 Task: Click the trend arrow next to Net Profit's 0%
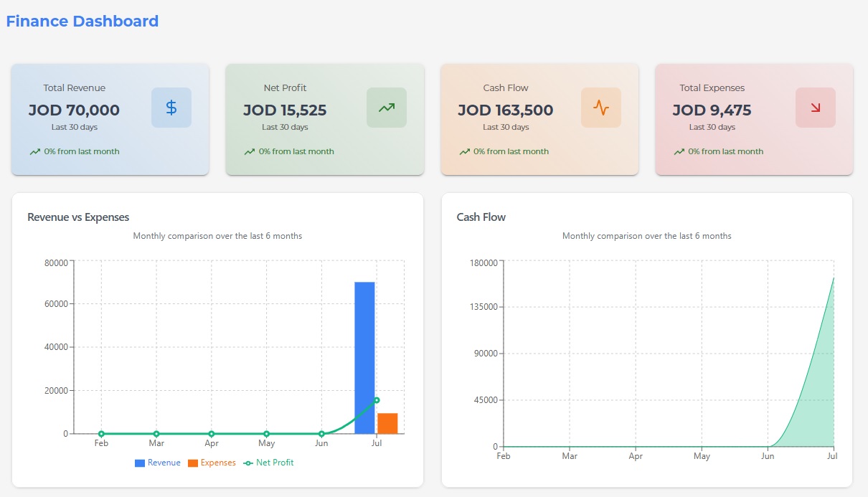coord(250,151)
